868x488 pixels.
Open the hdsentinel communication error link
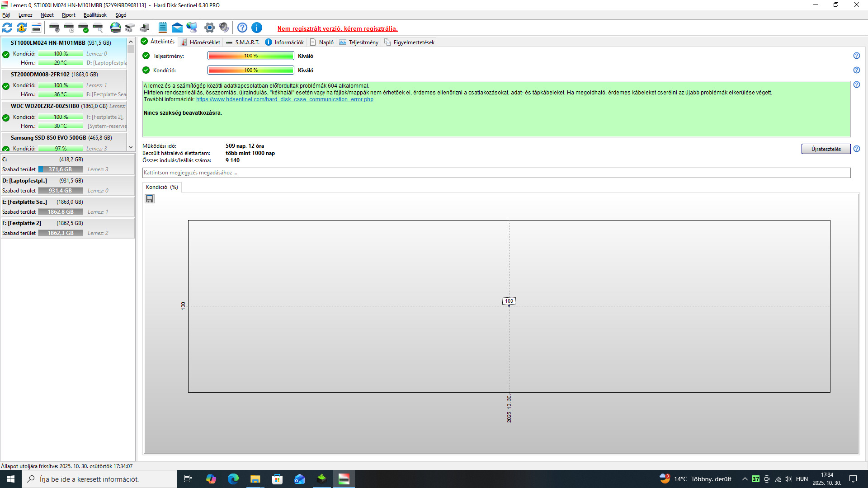pyautogui.click(x=284, y=99)
